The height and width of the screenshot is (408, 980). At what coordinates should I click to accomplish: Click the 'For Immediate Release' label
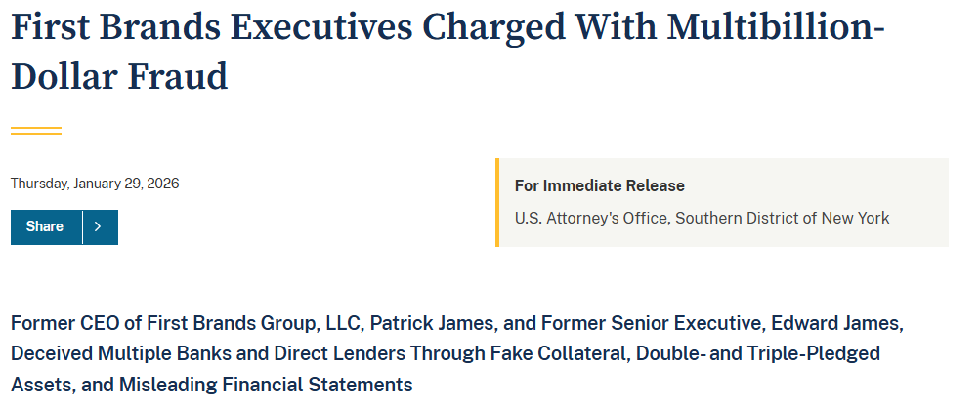599,185
